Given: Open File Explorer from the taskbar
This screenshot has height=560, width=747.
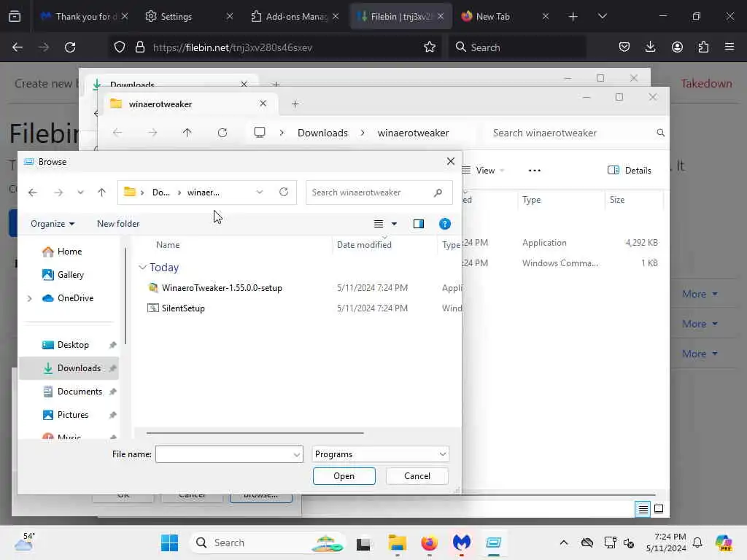Looking at the screenshot, I should pos(397,542).
